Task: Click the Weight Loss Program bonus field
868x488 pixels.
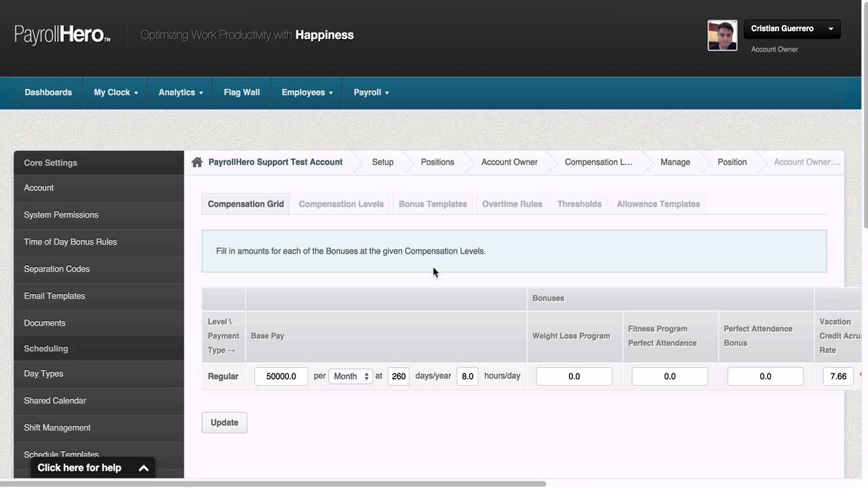Action: tap(574, 376)
